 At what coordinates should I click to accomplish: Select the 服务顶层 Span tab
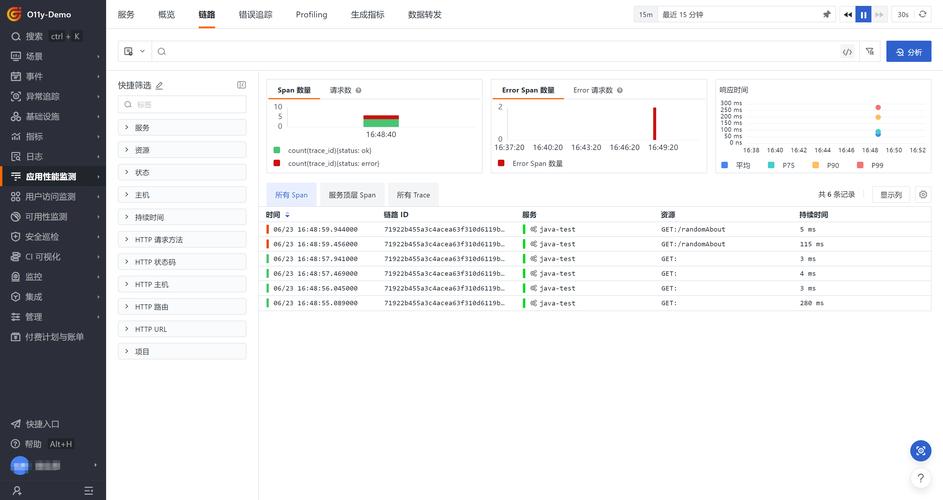coord(352,195)
